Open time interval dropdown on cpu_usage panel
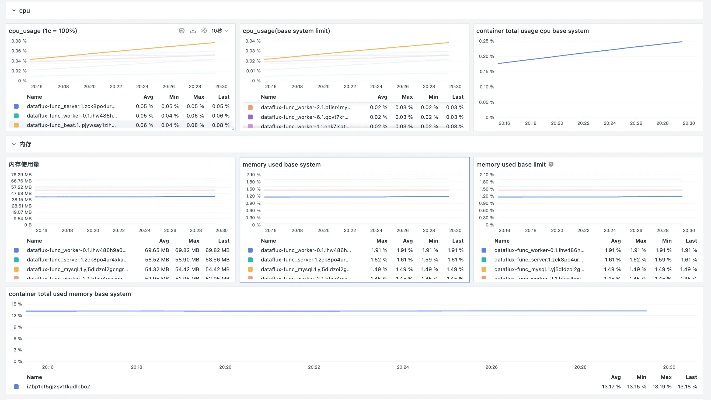Viewport: 711px width, 400px height. 217,31
